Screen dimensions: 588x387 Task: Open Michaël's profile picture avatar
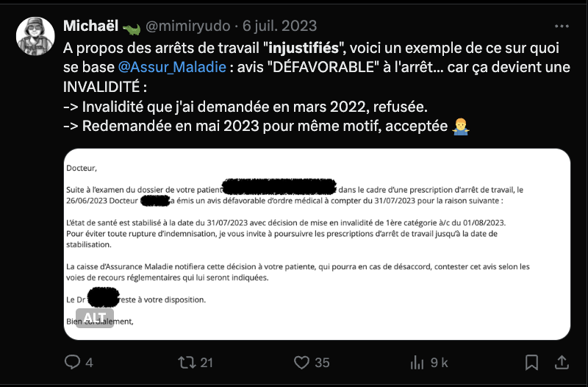point(35,36)
